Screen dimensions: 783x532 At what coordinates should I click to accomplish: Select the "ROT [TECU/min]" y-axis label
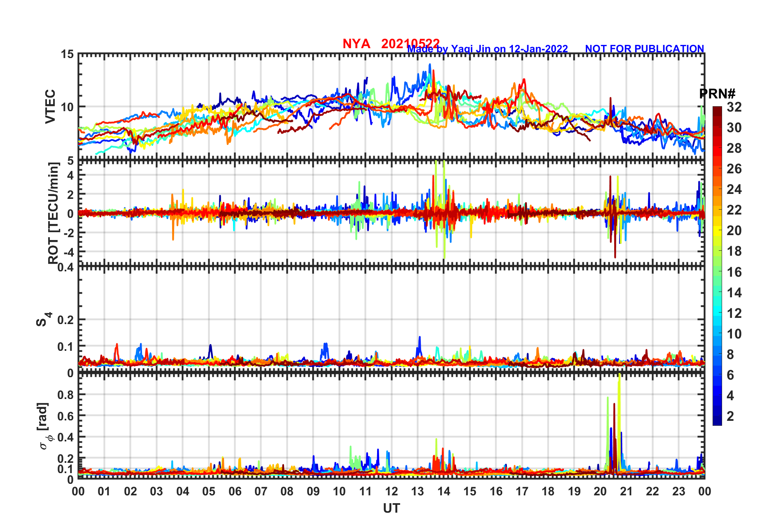coord(54,213)
